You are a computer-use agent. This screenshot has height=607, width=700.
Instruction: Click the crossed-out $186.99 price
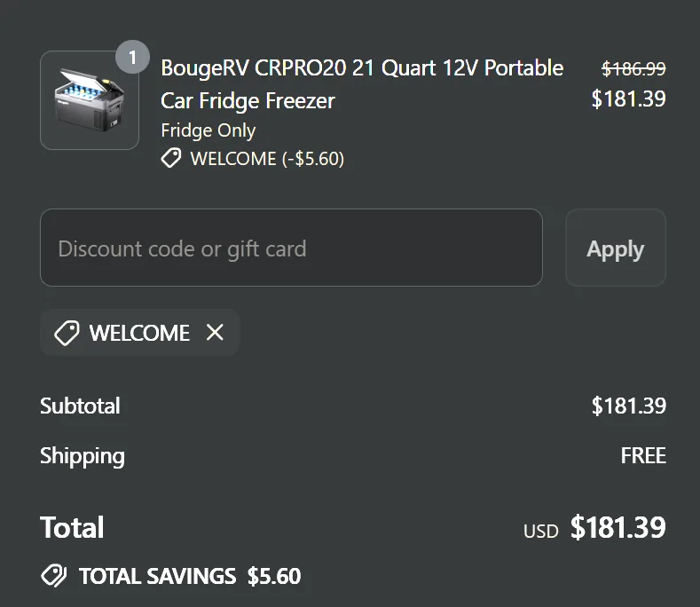click(633, 68)
